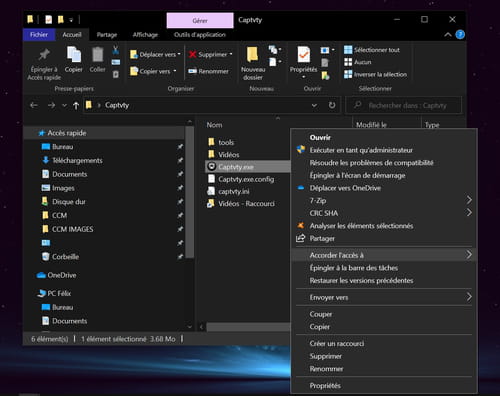Collapse the ribbon with chevron
Viewport: 500px width, 396px height.
pyautogui.click(x=448, y=35)
